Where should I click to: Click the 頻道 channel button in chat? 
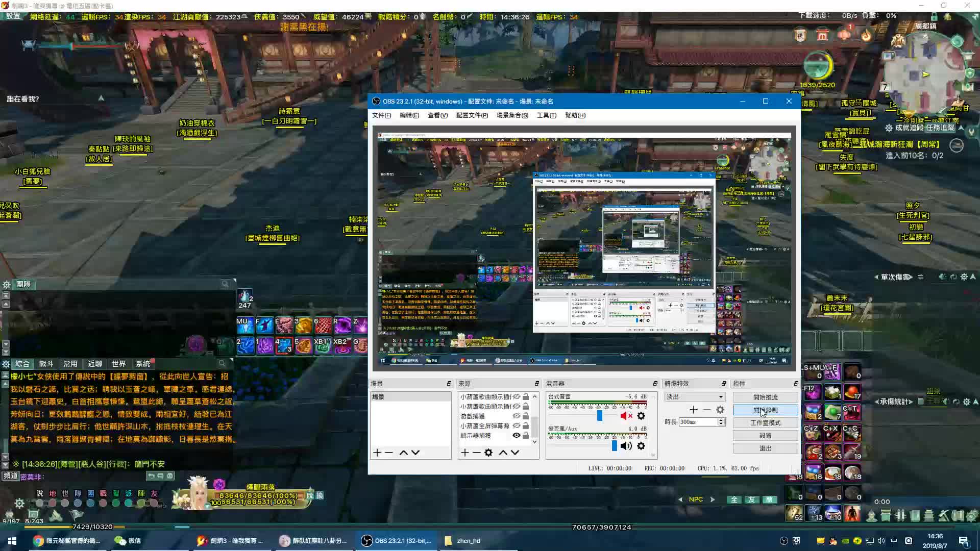click(x=11, y=475)
